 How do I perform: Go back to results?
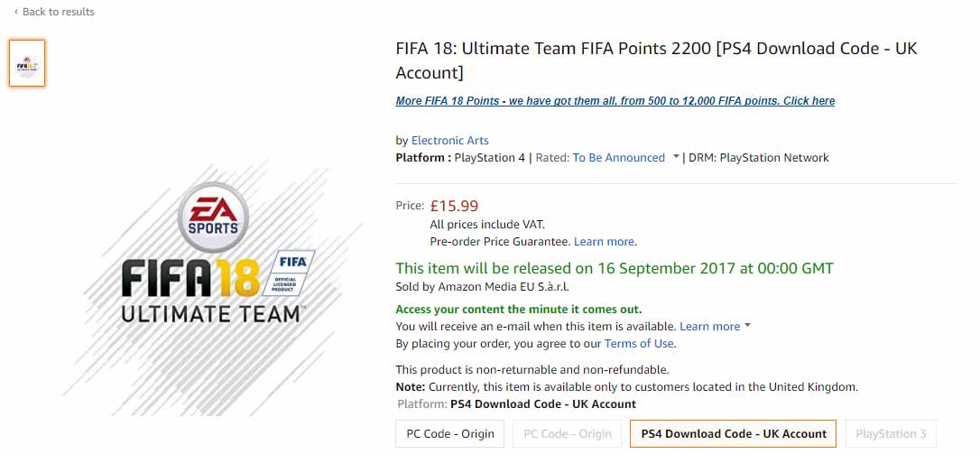pos(58,12)
